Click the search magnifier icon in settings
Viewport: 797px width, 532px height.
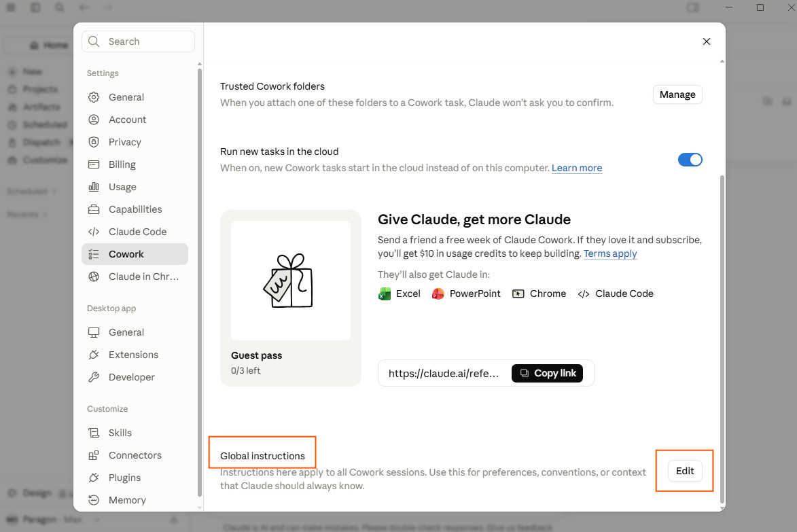(x=94, y=41)
